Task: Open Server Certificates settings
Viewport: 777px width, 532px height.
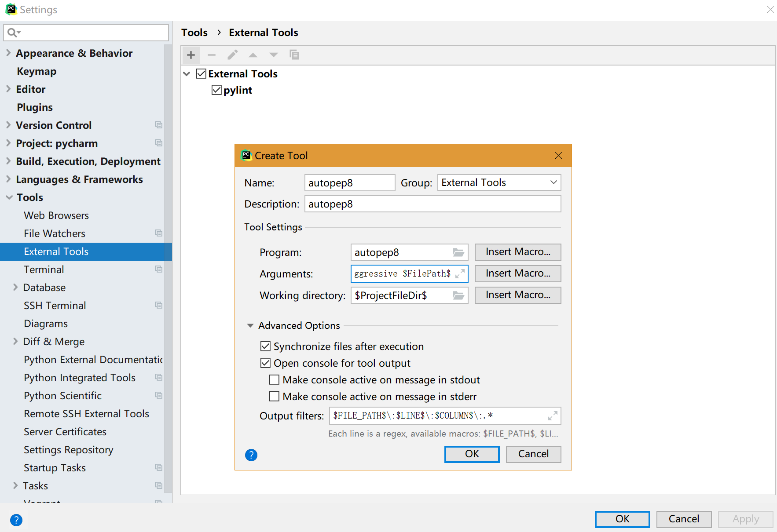Action: point(65,432)
